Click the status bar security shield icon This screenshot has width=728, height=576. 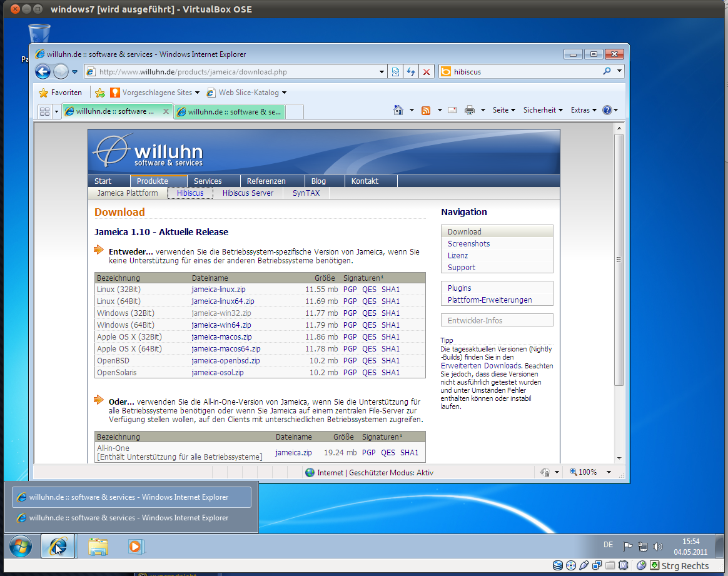(x=545, y=472)
